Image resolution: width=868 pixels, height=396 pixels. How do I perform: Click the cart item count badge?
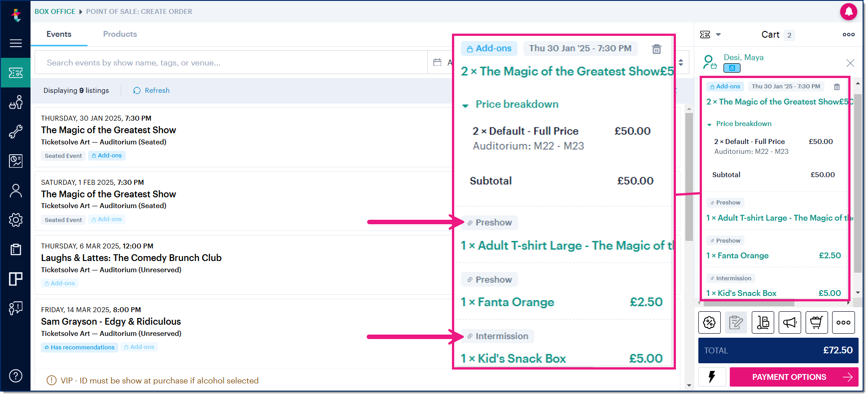pyautogui.click(x=789, y=35)
